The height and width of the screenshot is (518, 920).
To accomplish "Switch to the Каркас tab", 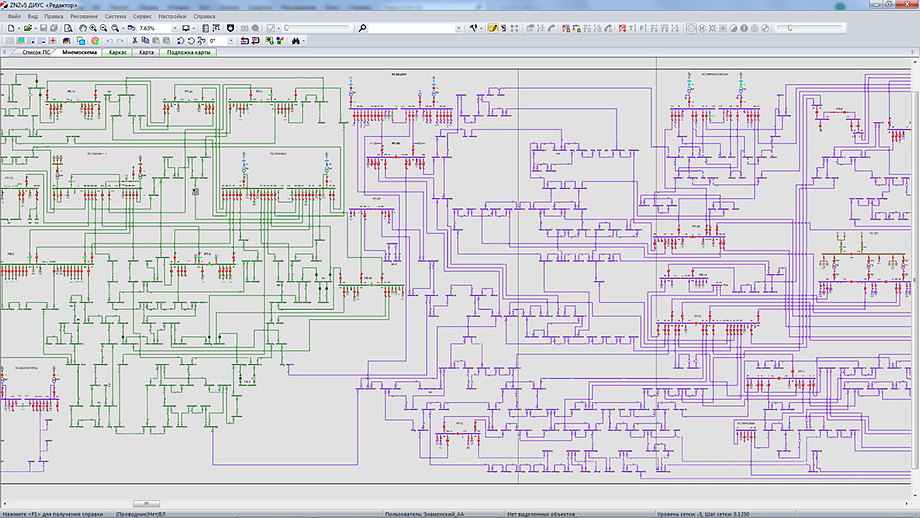I will (x=118, y=52).
